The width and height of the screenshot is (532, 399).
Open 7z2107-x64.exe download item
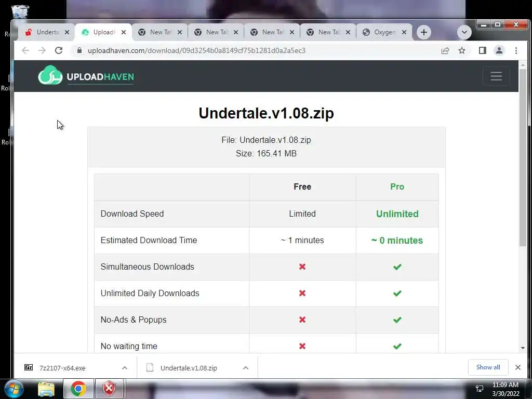62,368
